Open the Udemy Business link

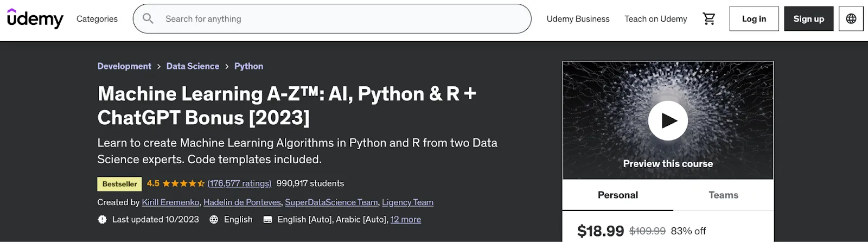(578, 19)
